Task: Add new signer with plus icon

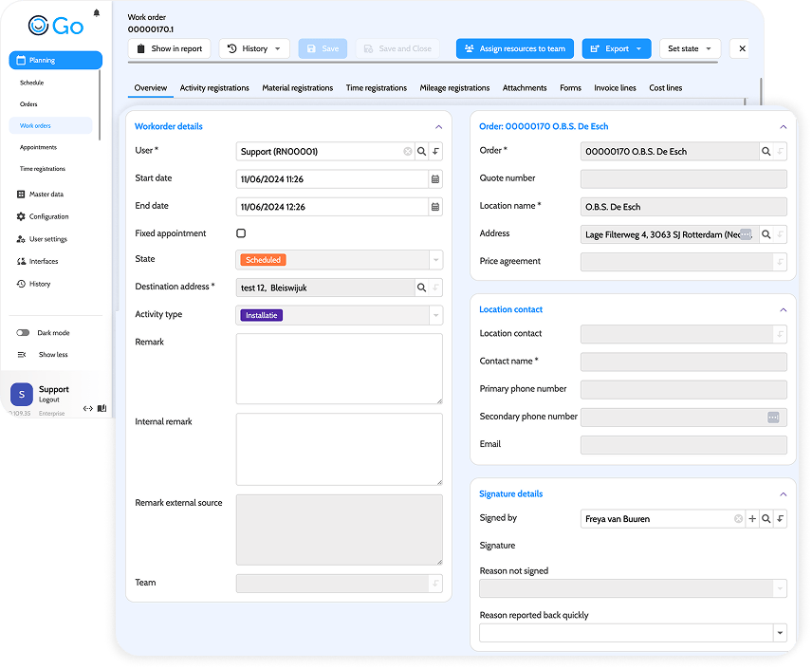Action: click(x=752, y=519)
